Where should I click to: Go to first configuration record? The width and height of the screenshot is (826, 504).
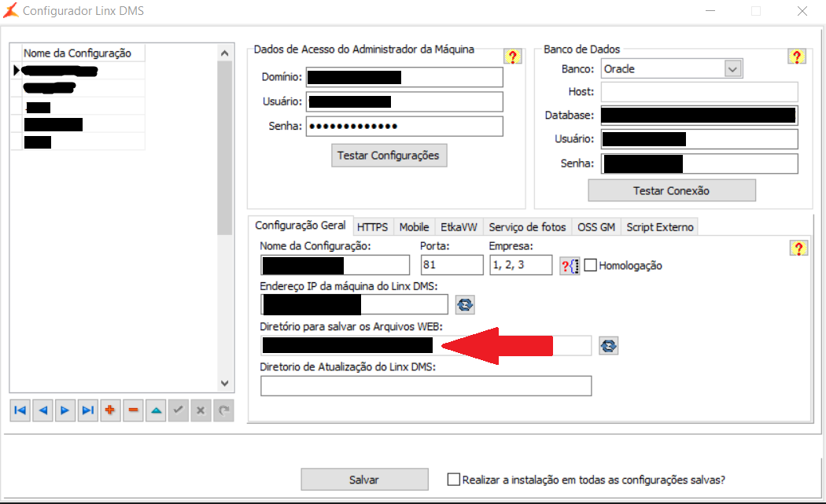pyautogui.click(x=20, y=410)
